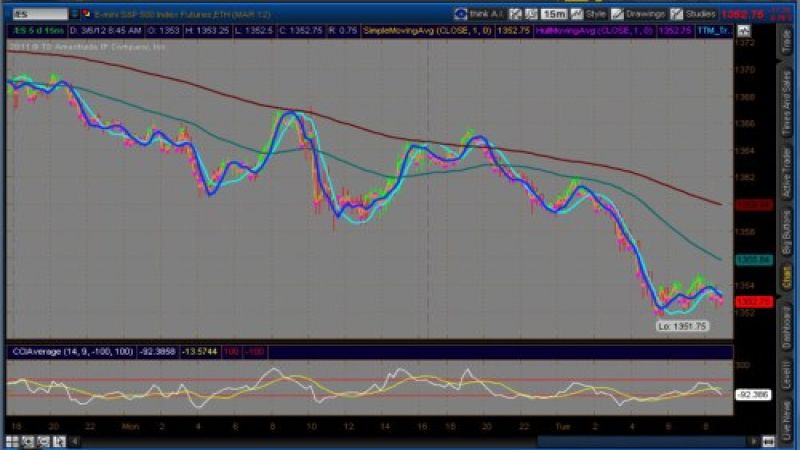This screenshot has height=450, width=800.
Task: Click the red 1352.75 last price in header
Action: point(742,15)
